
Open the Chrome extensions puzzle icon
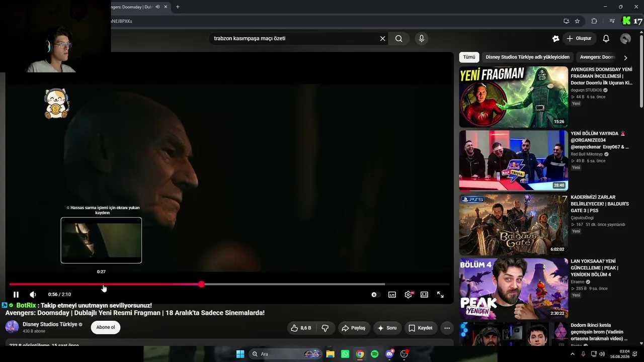tap(594, 21)
